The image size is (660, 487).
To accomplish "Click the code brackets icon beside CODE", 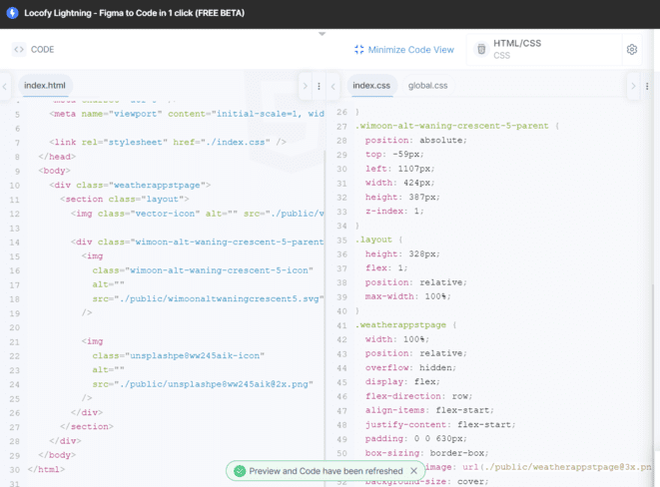I will tap(19, 50).
